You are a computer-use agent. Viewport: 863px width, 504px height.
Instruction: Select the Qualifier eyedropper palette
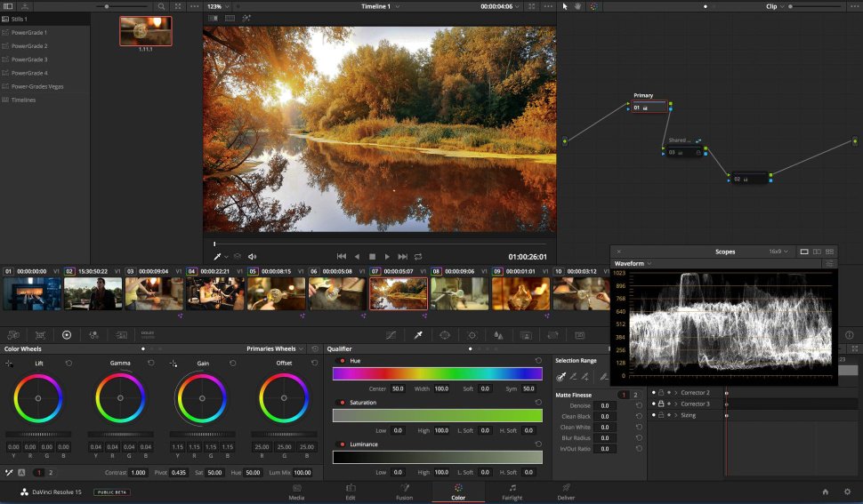point(418,335)
